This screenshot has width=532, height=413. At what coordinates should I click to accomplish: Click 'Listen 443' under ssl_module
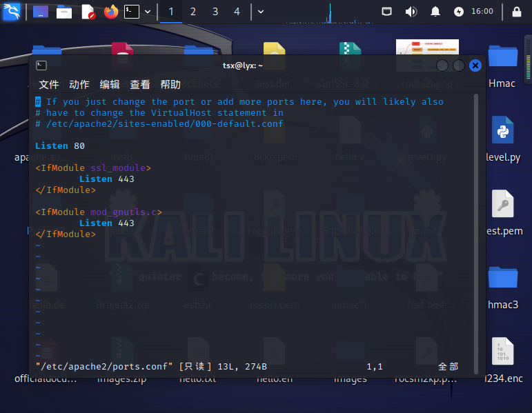[107, 179]
